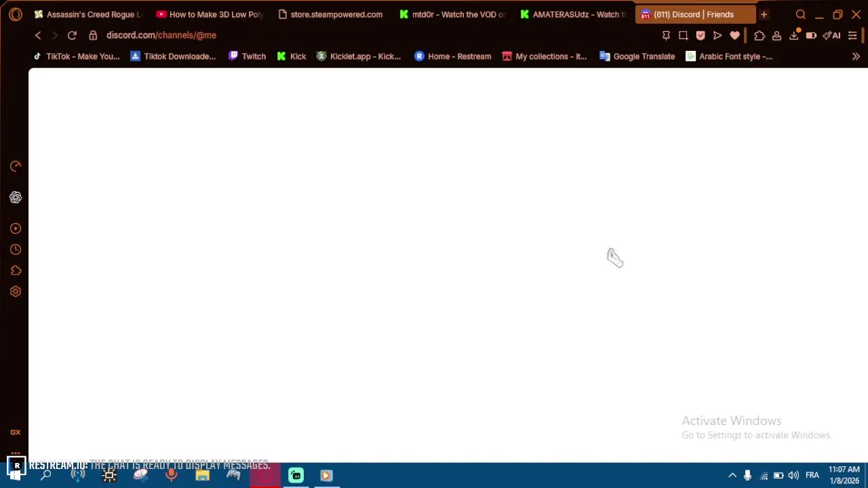This screenshot has height=488, width=868.
Task: Switch to the Assassin's Creed Rogue tab
Action: click(88, 14)
